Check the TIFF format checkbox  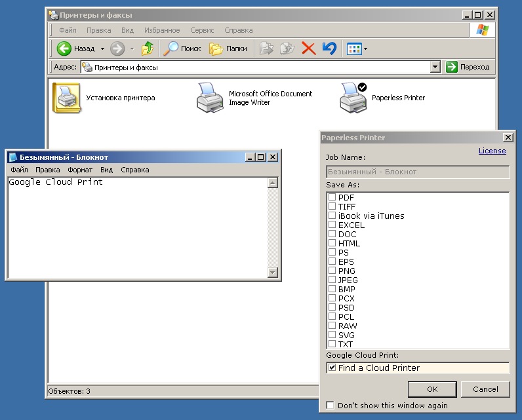[x=332, y=206]
